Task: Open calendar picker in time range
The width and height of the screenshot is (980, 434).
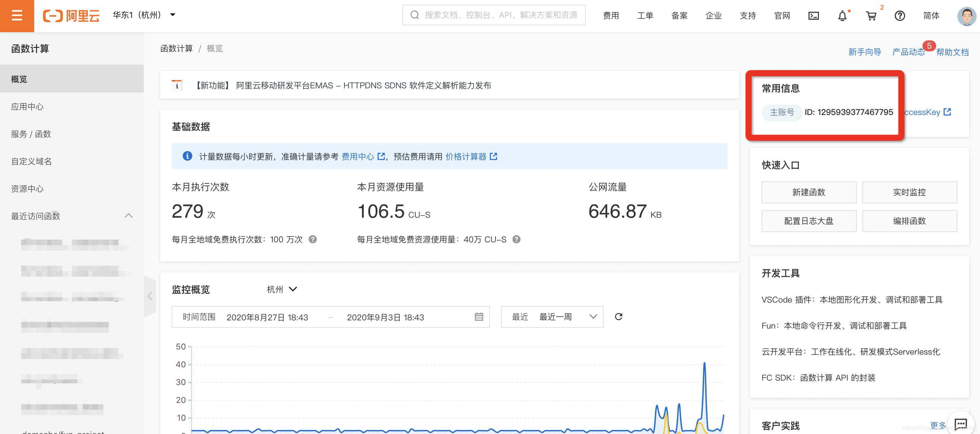Action: click(x=479, y=317)
